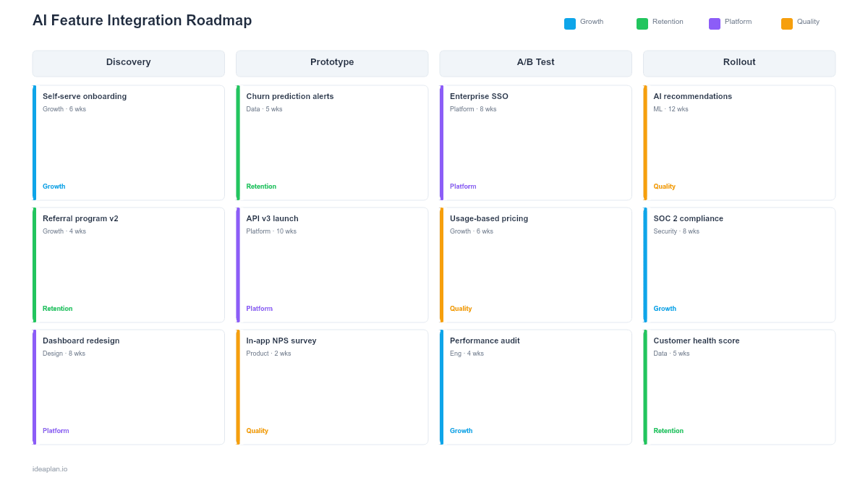Open the Prototype column header
Screen dimensions: 868x488
(x=332, y=63)
